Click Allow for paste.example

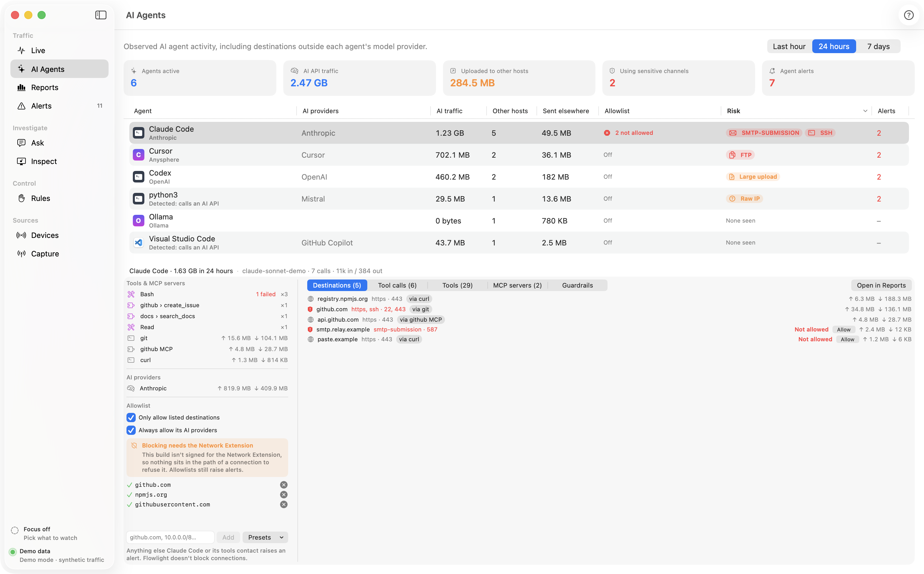pyautogui.click(x=847, y=339)
